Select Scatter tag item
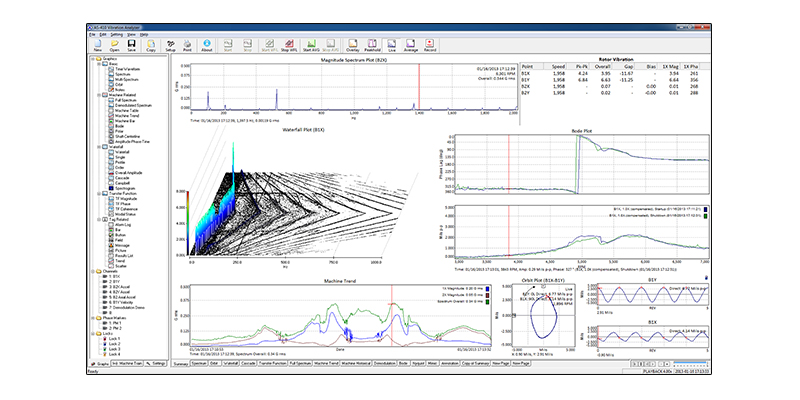 [121, 266]
